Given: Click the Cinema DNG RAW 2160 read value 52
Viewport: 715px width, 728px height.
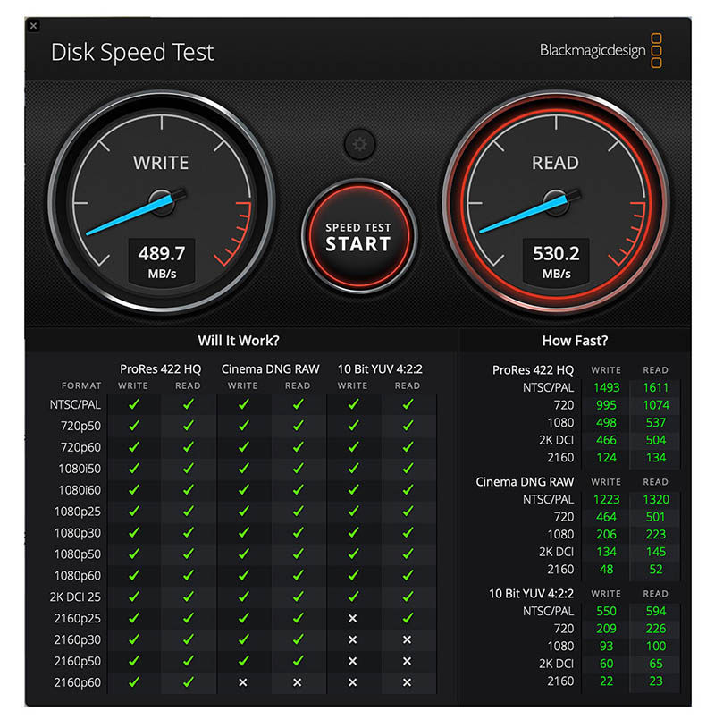Looking at the screenshot, I should point(656,569).
